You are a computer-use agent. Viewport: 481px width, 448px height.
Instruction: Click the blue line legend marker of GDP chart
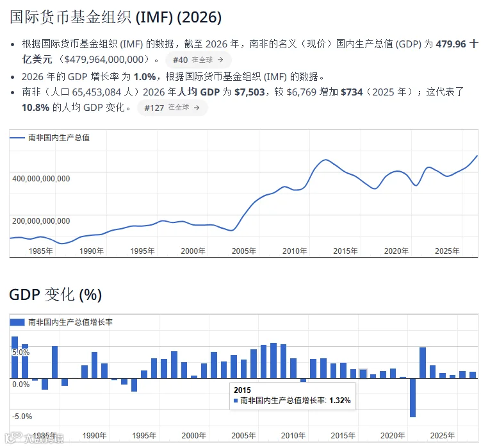pos(17,138)
